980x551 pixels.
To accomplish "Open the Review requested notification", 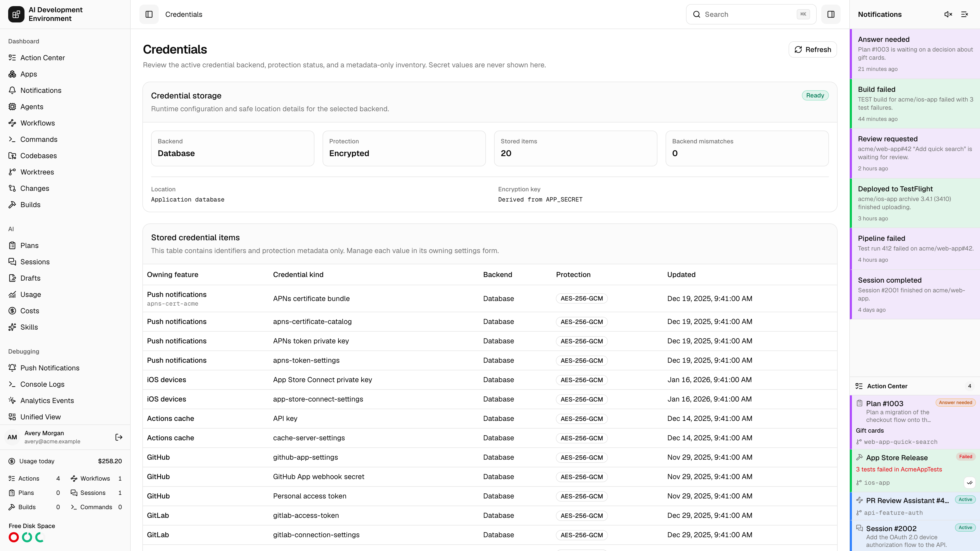I will pyautogui.click(x=915, y=154).
